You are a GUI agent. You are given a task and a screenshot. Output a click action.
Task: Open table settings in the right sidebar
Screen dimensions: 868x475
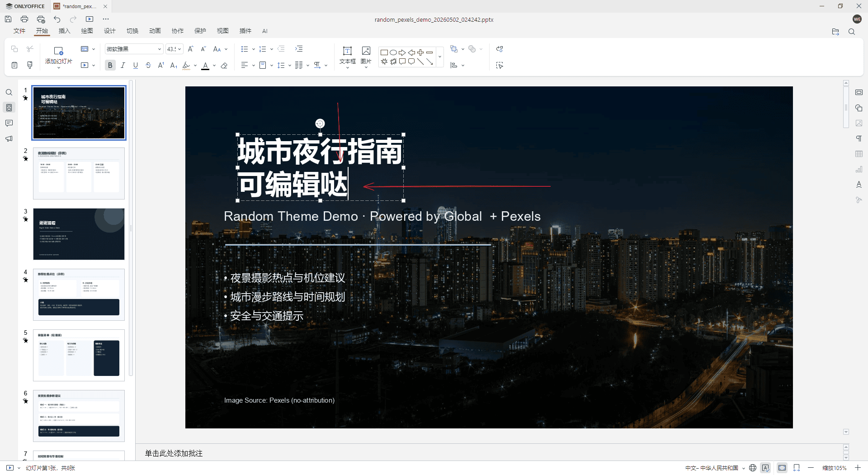pos(859,154)
